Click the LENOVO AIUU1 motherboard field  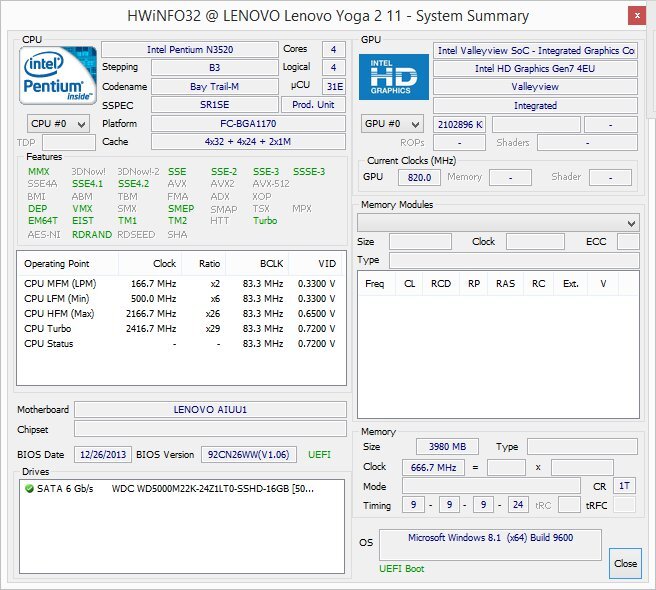(x=210, y=410)
